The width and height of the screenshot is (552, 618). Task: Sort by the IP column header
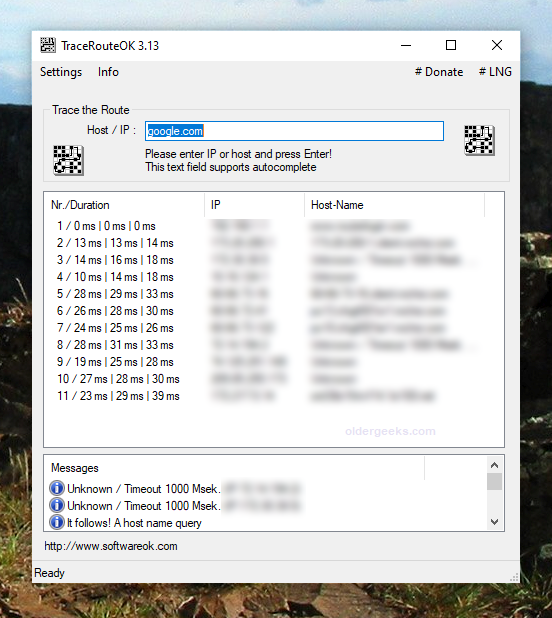point(255,205)
